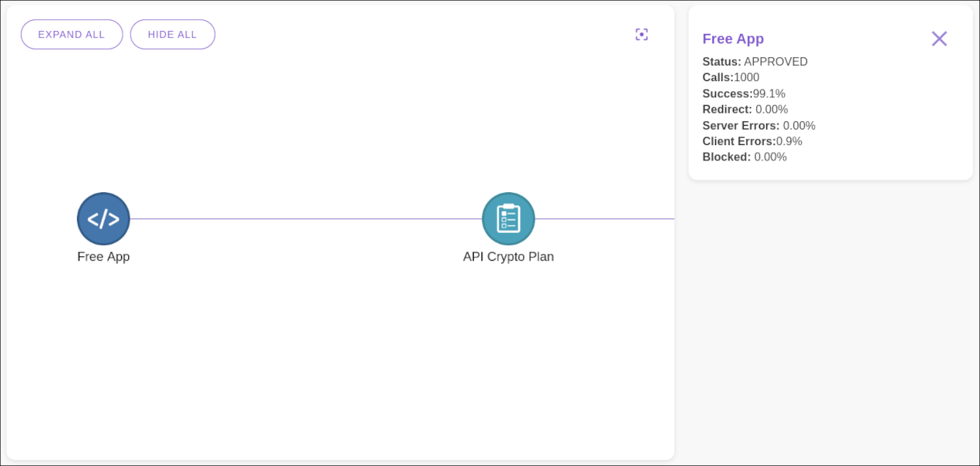The image size is (980, 466).
Task: Click the HIDE ALL button
Action: [172, 34]
